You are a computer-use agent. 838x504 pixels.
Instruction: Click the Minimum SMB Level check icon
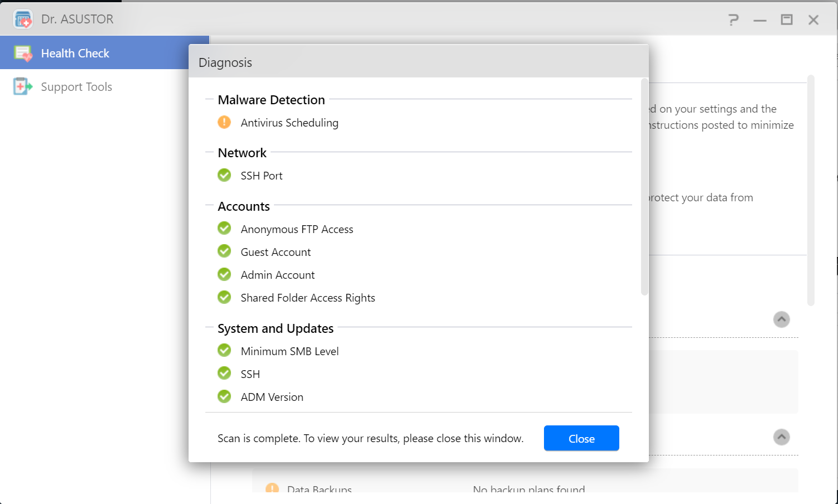pos(224,351)
